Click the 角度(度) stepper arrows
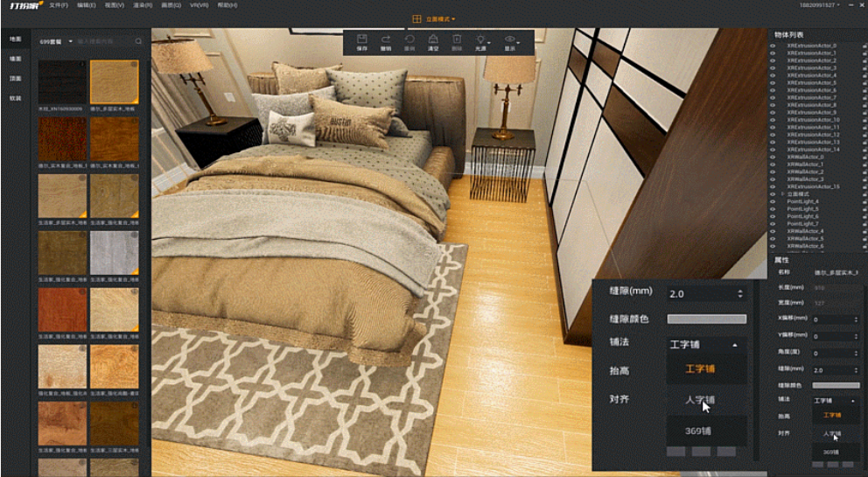The width and height of the screenshot is (868, 477). click(855, 354)
